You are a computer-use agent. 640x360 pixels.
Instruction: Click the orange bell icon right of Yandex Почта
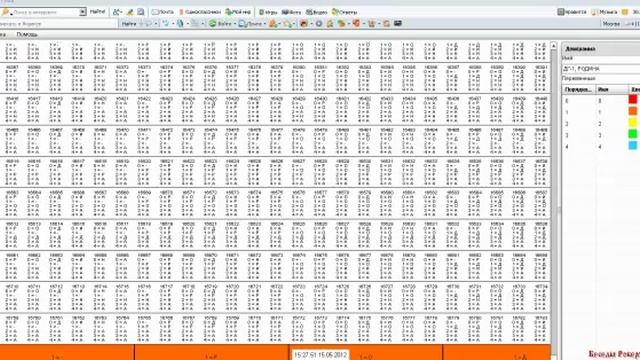pos(273,24)
